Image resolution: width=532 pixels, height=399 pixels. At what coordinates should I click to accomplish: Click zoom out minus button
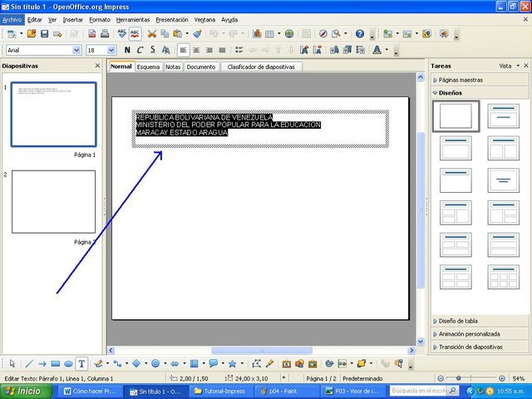point(441,378)
